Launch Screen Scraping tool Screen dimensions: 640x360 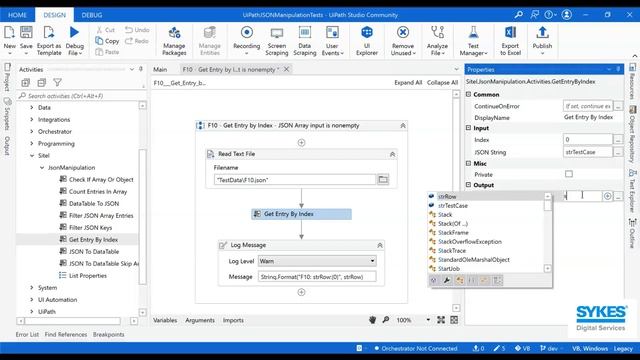[277, 40]
